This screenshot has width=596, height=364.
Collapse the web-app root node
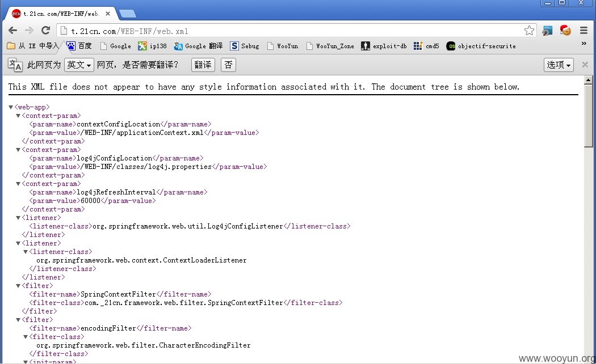click(11, 107)
